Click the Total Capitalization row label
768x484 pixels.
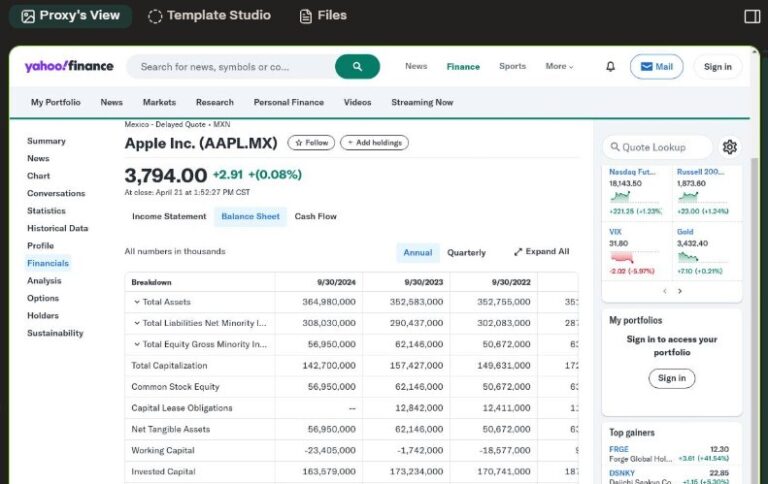pos(169,365)
